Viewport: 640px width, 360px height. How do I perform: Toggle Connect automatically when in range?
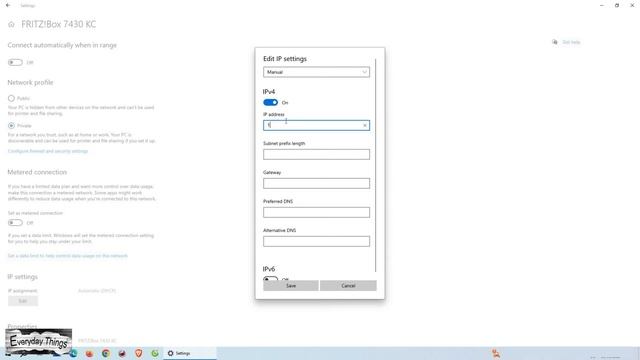pos(15,62)
